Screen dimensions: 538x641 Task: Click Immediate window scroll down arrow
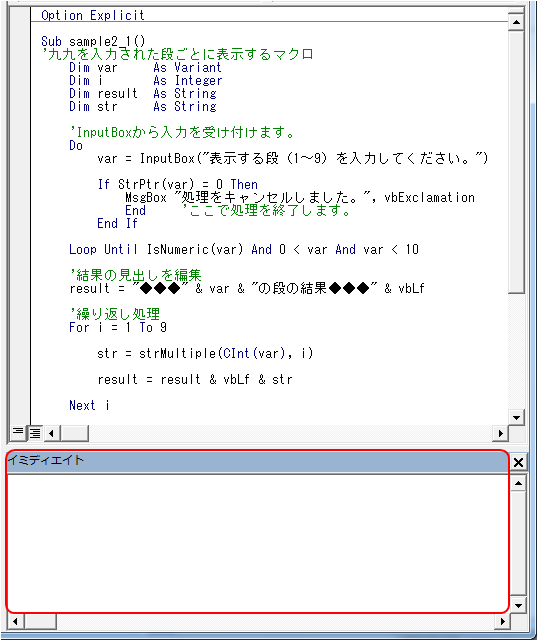(x=518, y=605)
